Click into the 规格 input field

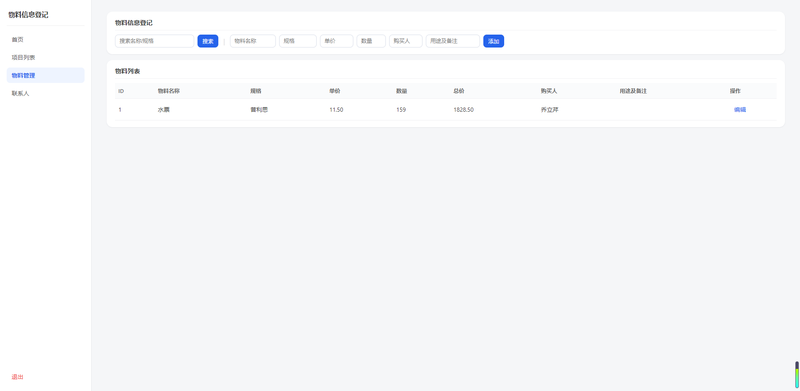tap(298, 41)
